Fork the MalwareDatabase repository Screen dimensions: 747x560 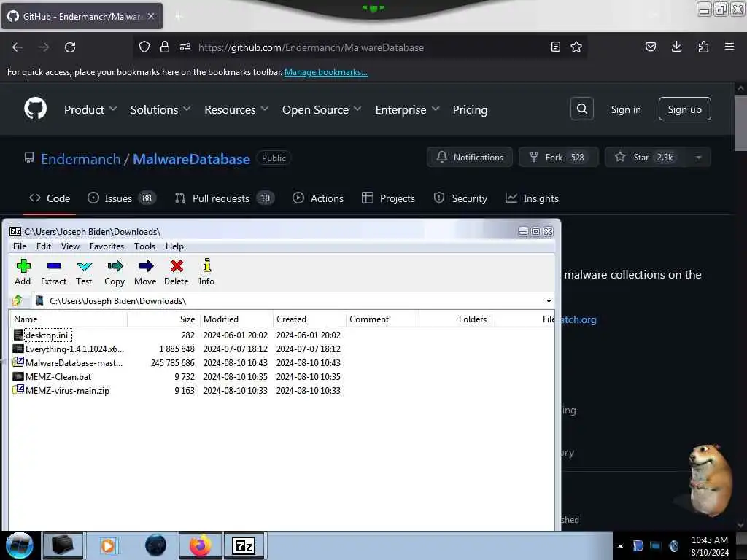(558, 157)
